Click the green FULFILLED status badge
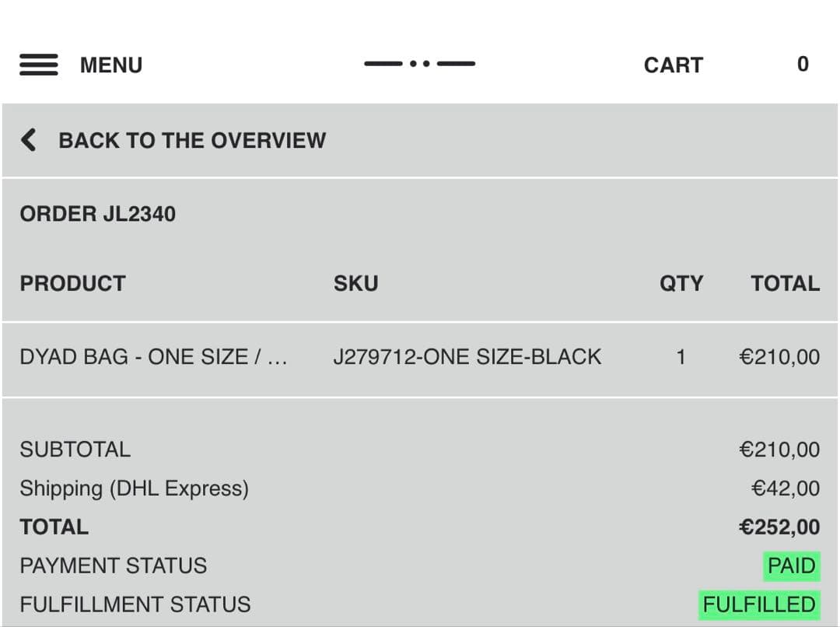This screenshot has height=627, width=840. tap(759, 604)
